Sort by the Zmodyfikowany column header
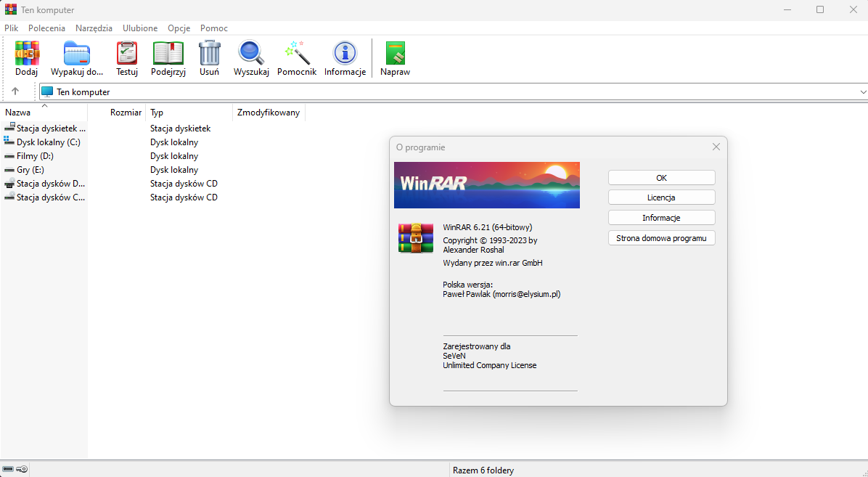The image size is (868, 477). [x=269, y=113]
